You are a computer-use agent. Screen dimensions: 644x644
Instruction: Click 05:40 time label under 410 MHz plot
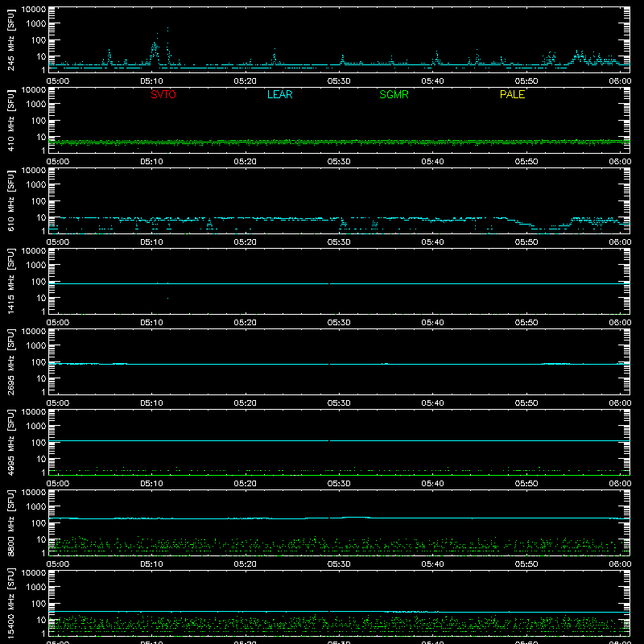[x=432, y=162]
